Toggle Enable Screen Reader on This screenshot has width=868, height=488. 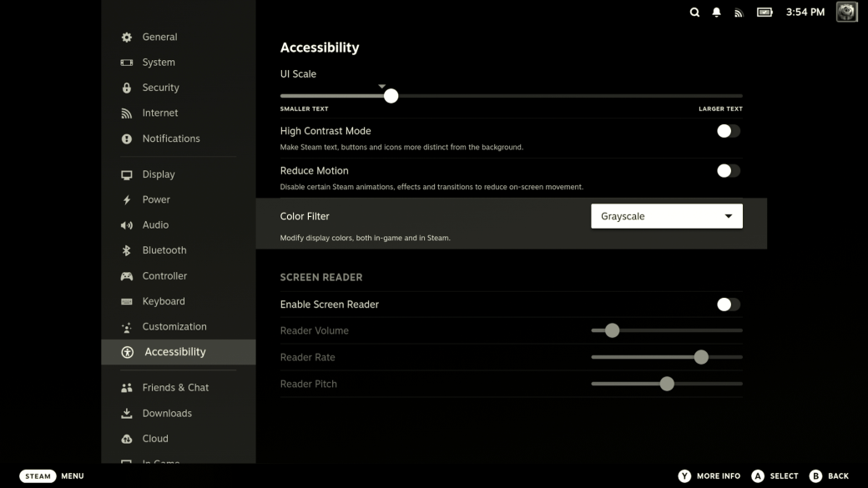728,304
